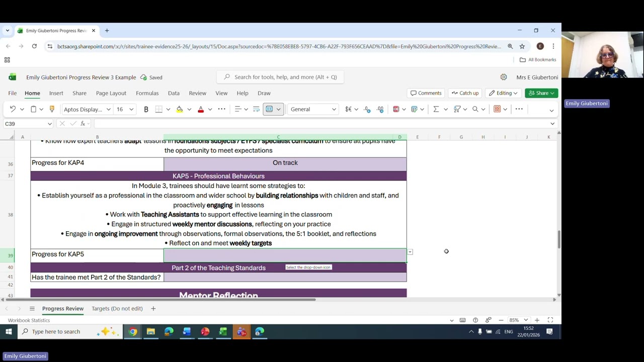Screen dimensions: 644x362
Task: Click the Catch up button
Action: click(465, 93)
